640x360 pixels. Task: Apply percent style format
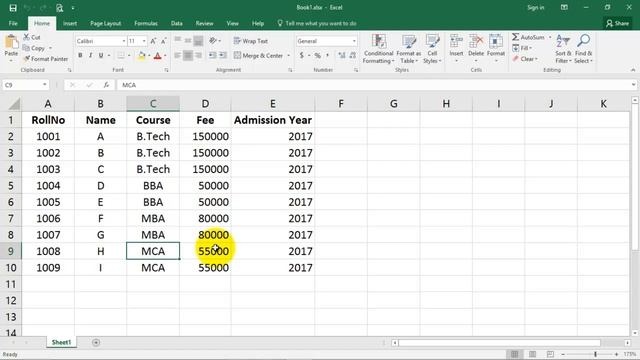pos(318,56)
